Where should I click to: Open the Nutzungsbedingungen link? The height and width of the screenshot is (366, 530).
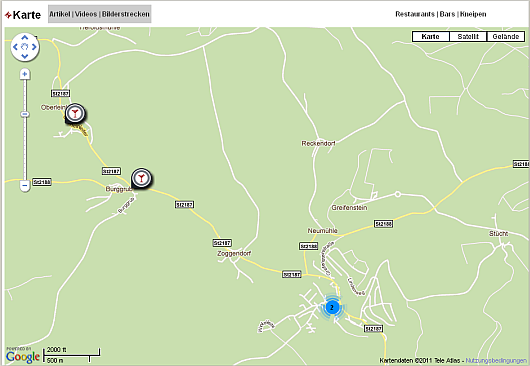[496, 361]
